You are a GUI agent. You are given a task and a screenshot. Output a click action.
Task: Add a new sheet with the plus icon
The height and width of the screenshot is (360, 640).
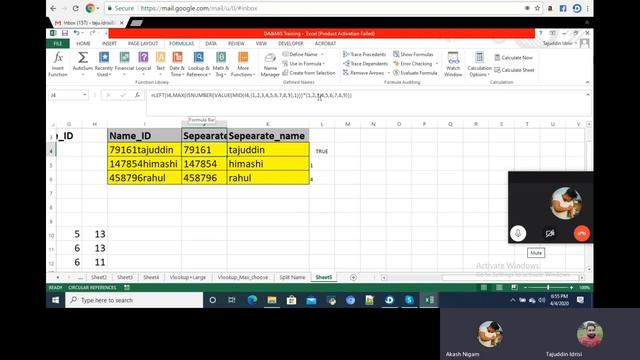click(x=353, y=278)
